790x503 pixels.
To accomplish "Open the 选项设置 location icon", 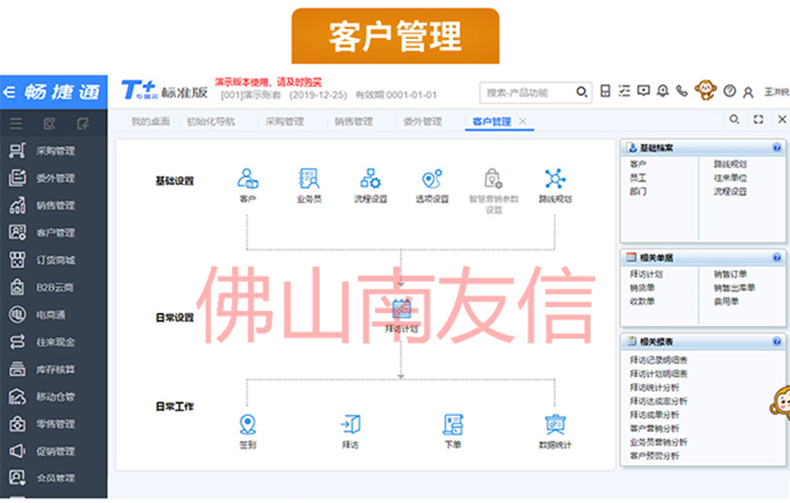I will point(432,178).
